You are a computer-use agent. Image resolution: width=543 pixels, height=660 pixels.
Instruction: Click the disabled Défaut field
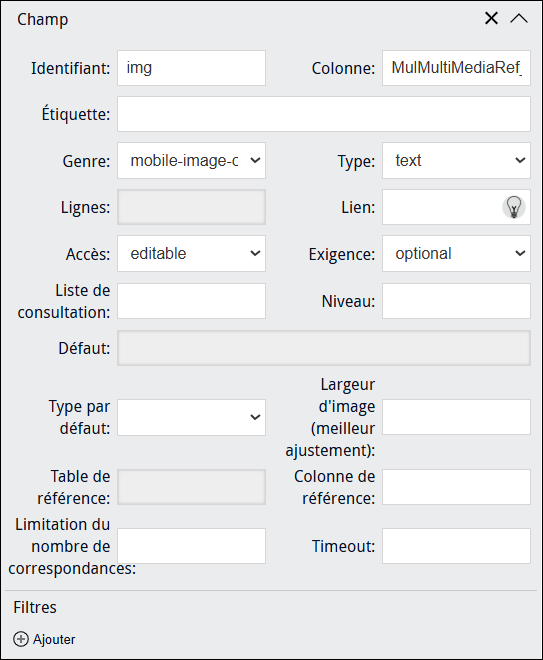pyautogui.click(x=324, y=348)
